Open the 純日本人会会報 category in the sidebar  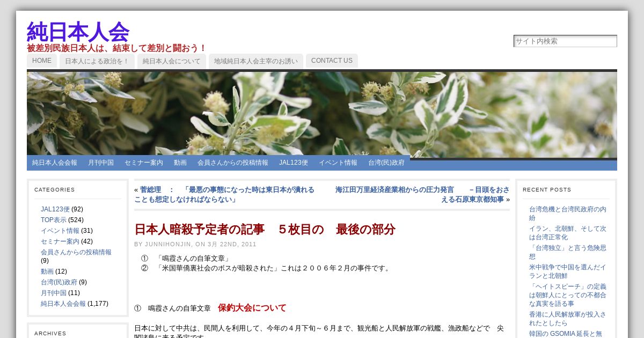(x=63, y=304)
